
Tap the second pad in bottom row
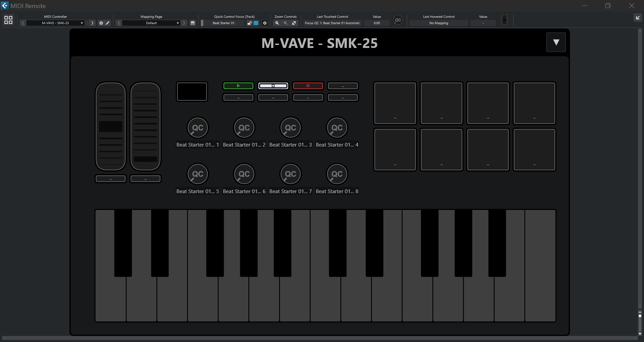coord(441,150)
